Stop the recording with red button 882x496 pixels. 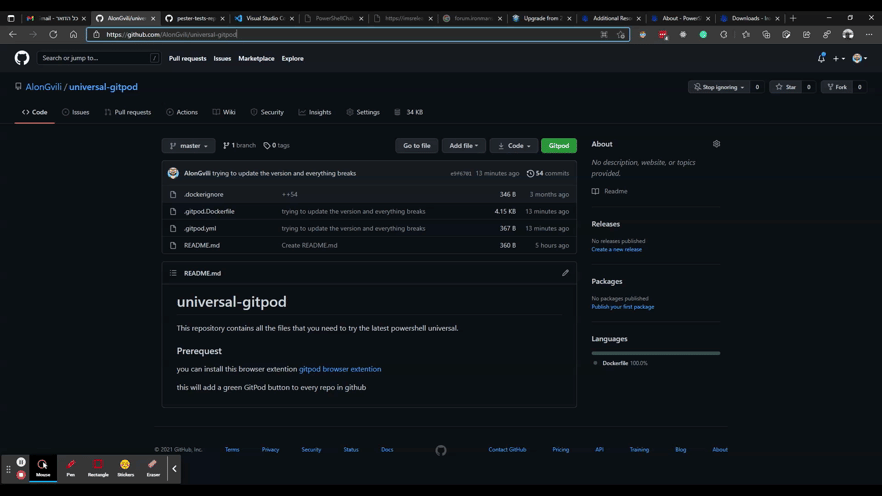[21, 475]
